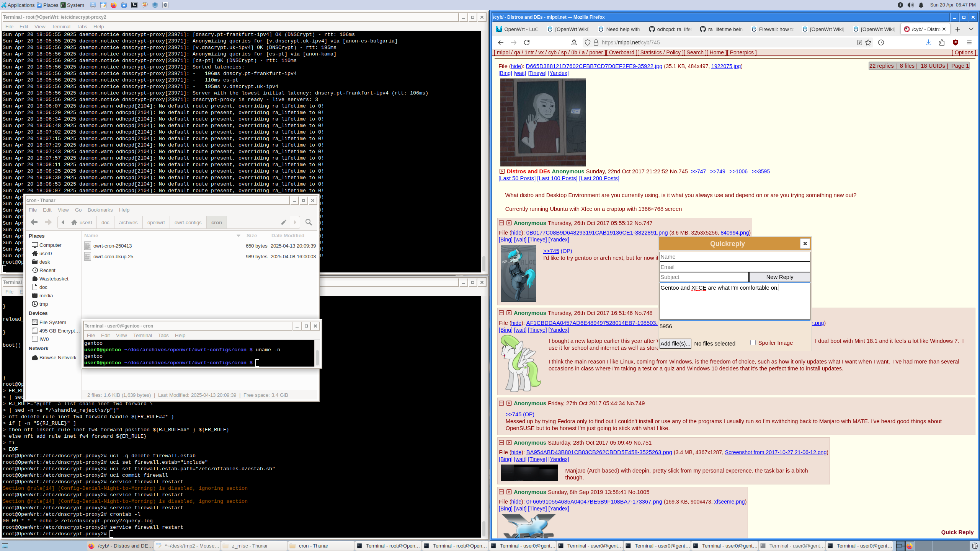The height and width of the screenshot is (551, 980).
Task: Open terminal launcher in top panel
Action: point(134,5)
